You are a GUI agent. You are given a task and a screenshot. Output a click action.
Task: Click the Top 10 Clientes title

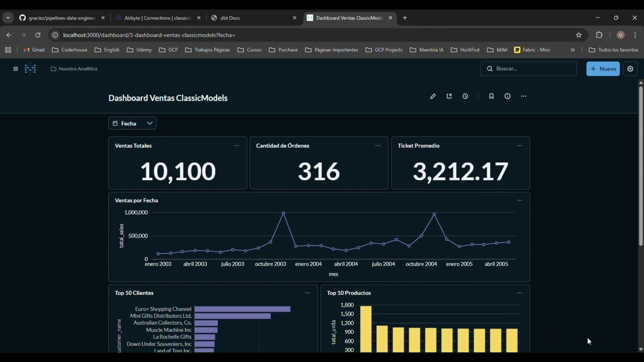(134, 293)
